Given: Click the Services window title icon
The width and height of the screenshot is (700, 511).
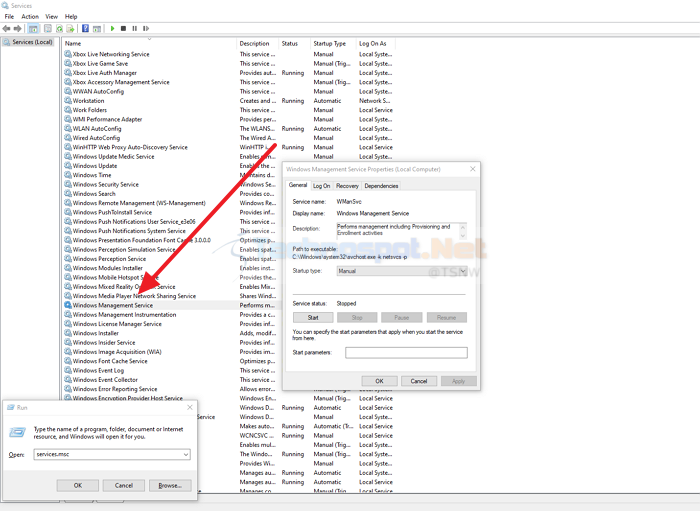Looking at the screenshot, I should tap(5, 5).
